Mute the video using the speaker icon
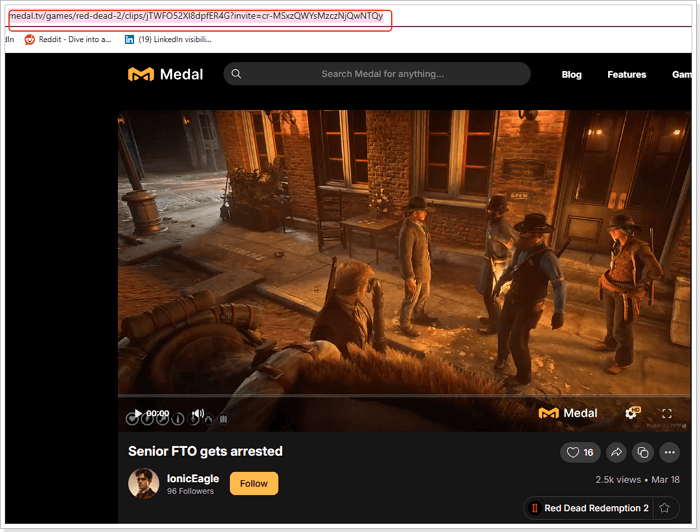The image size is (700, 532). tap(198, 413)
